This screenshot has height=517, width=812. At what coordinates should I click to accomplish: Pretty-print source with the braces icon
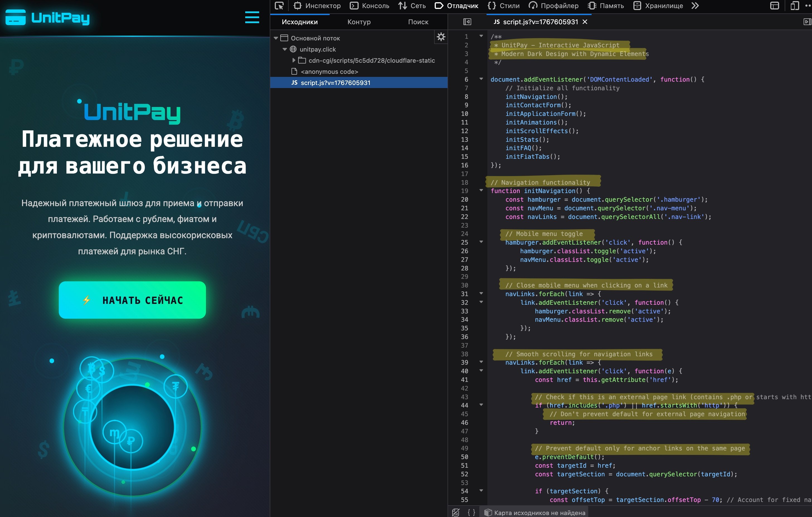click(x=471, y=512)
